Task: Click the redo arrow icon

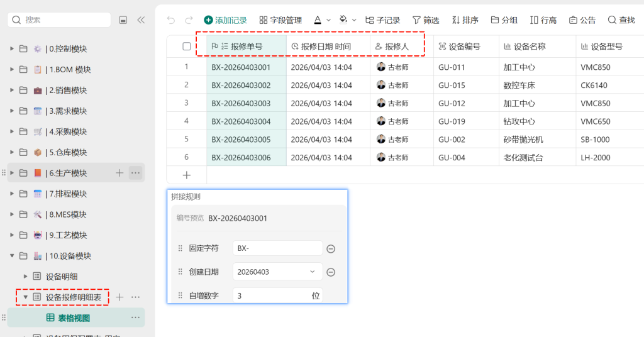Action: [189, 20]
